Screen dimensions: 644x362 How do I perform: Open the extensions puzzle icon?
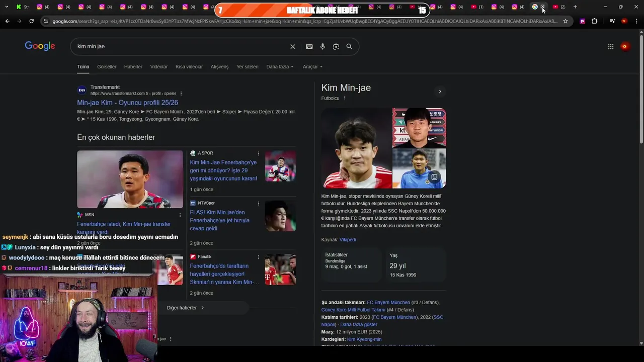(x=595, y=21)
